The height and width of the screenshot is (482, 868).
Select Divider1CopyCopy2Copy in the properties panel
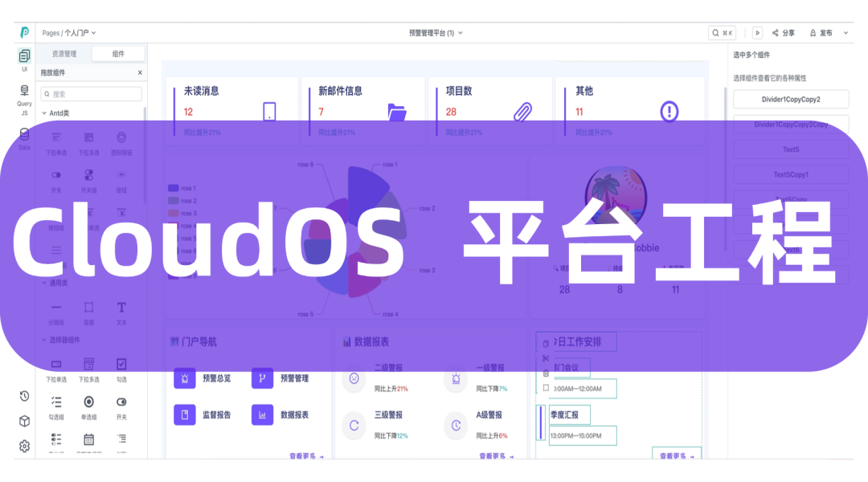[791, 125]
